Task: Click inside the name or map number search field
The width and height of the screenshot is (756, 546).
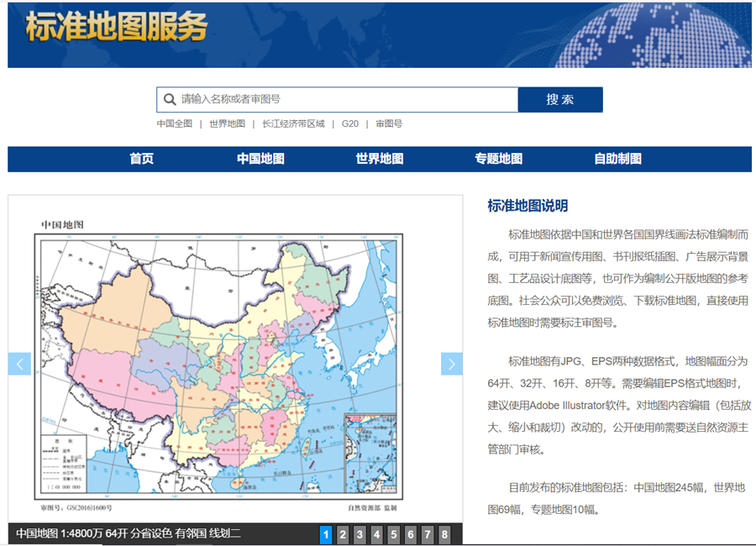Action: click(344, 99)
